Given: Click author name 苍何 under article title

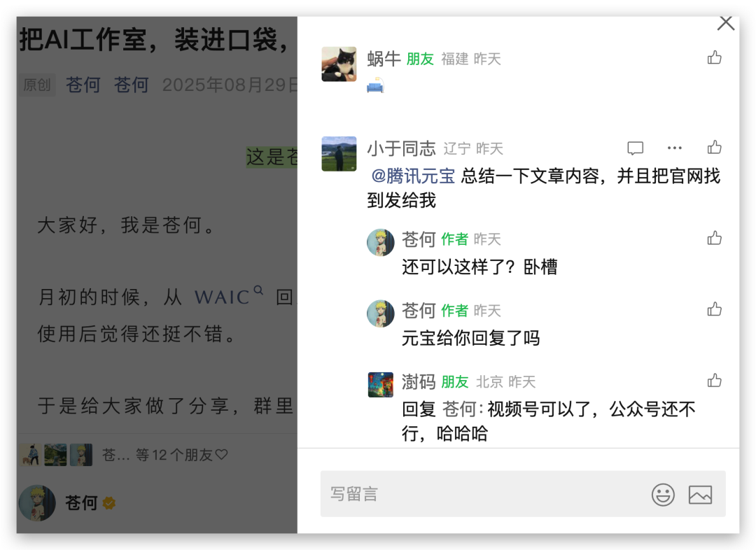Looking at the screenshot, I should point(83,85).
